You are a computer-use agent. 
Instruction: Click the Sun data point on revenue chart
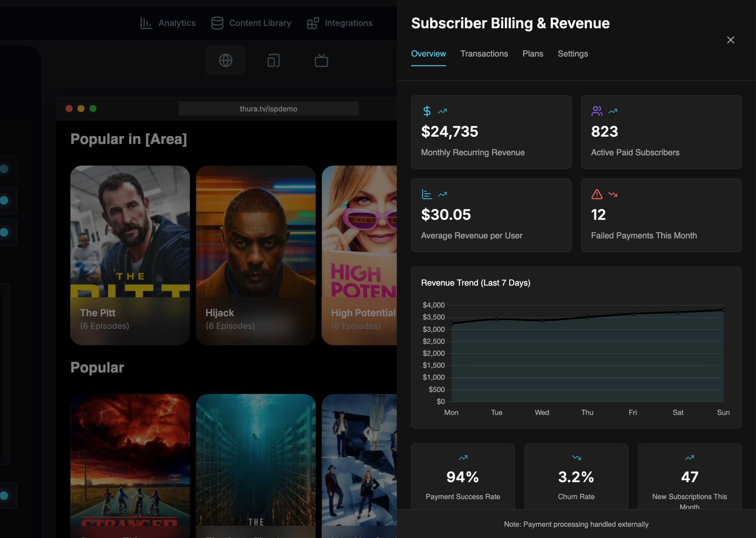[x=723, y=310]
